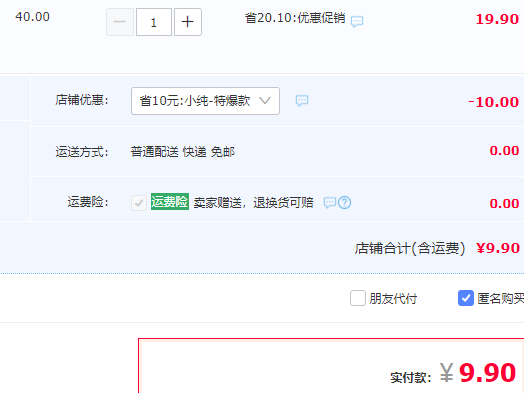
Task: Click comment bubble icon next to 店铺优惠 dropdown
Action: coord(302,101)
